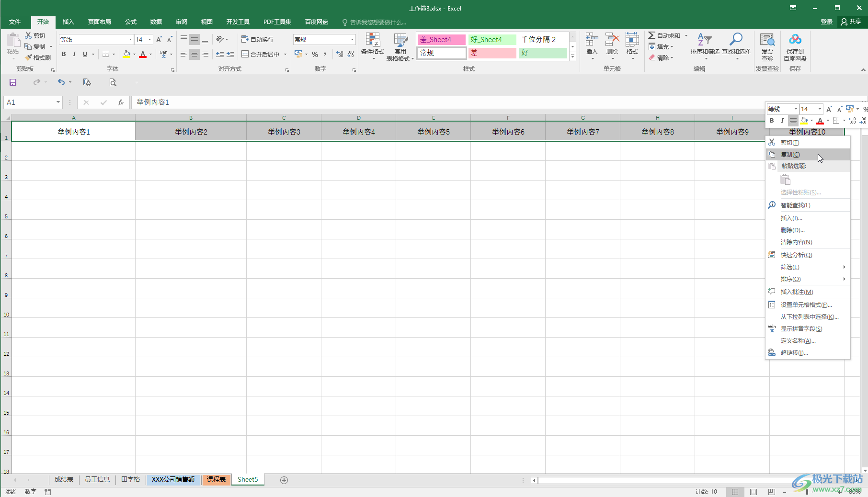The height and width of the screenshot is (497, 868).
Task: Expand the AutoSum (自动求和) dropdown arrow
Action: (x=686, y=35)
